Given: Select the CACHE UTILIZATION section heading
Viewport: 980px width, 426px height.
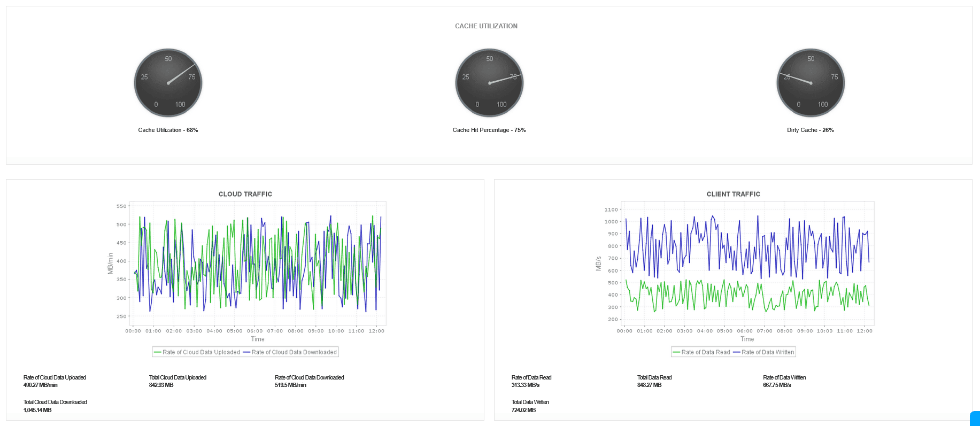Looking at the screenshot, I should [x=486, y=26].
